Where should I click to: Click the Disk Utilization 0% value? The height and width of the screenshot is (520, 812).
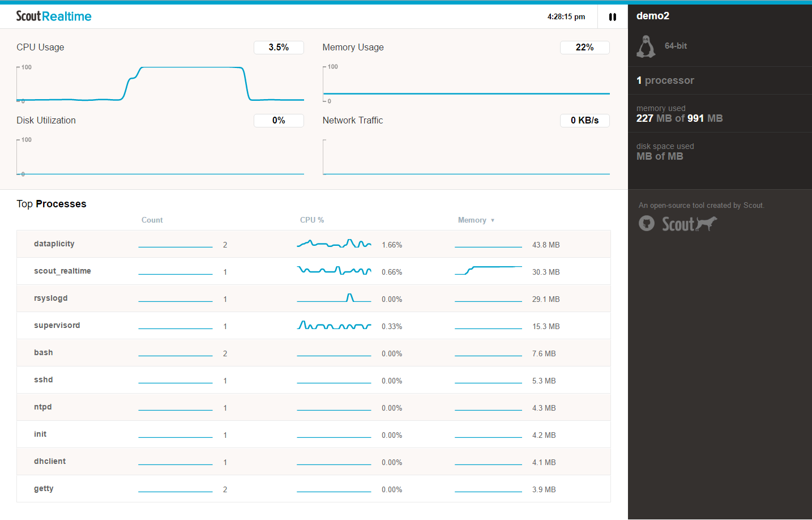tap(279, 121)
